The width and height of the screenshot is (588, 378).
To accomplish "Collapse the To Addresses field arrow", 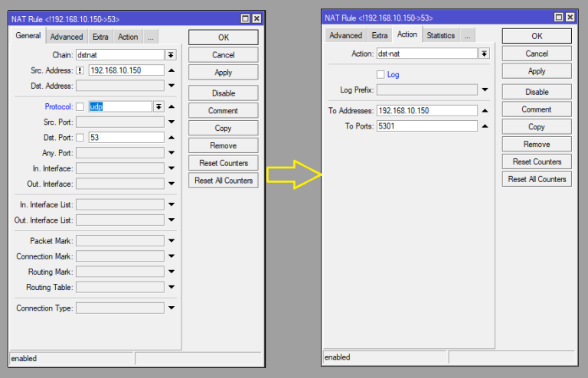I will click(x=485, y=110).
